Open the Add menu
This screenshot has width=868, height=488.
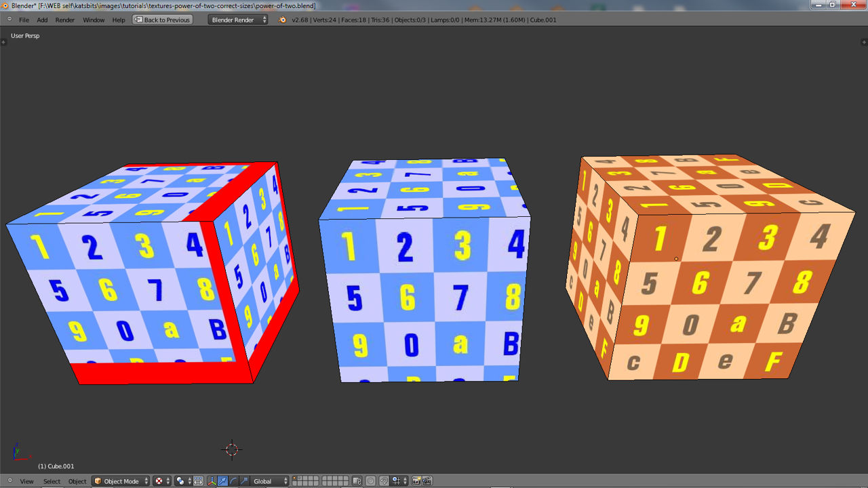tap(42, 20)
